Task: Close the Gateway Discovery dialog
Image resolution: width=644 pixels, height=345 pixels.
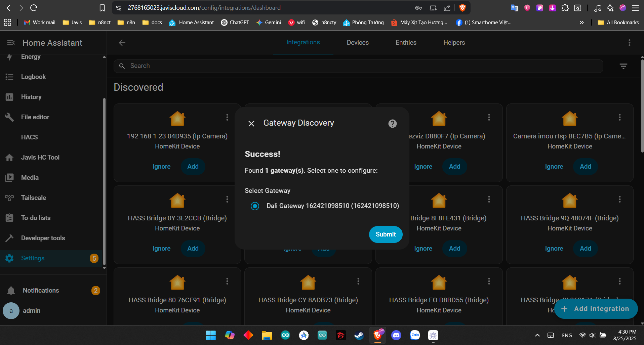Action: (251, 124)
